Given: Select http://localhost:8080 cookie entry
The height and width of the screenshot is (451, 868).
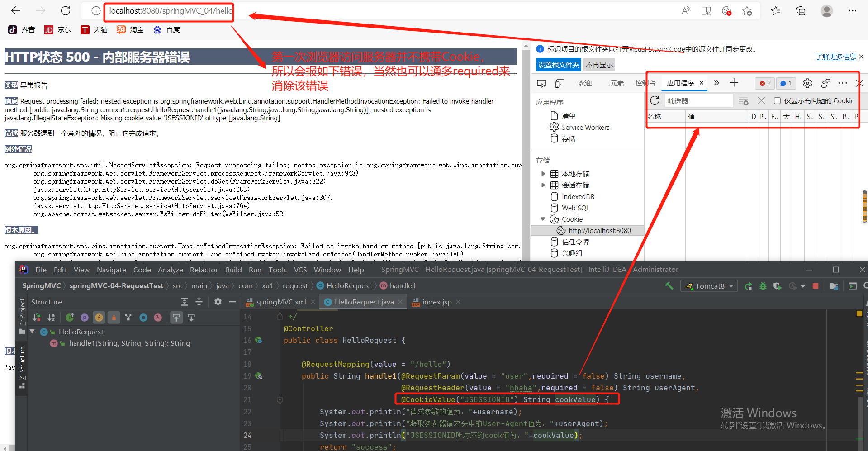Looking at the screenshot, I should 599,231.
